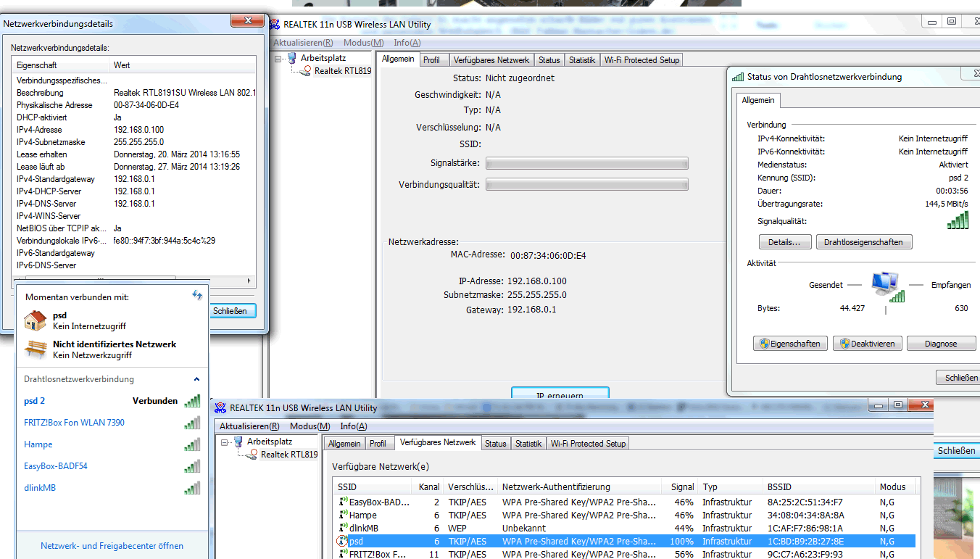Switch to Profil tab in the Realtek window showing Allgemein
Viewport: 980px width, 559px height.
click(x=431, y=60)
